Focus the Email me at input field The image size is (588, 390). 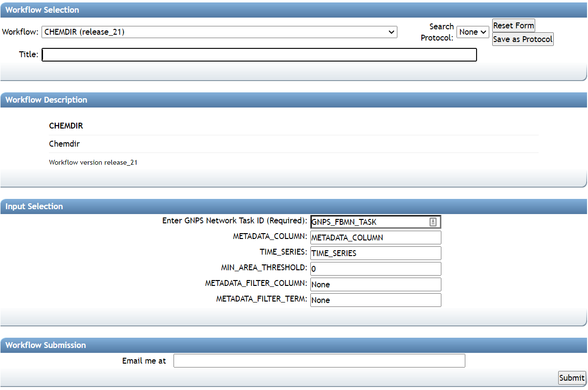[319, 361]
